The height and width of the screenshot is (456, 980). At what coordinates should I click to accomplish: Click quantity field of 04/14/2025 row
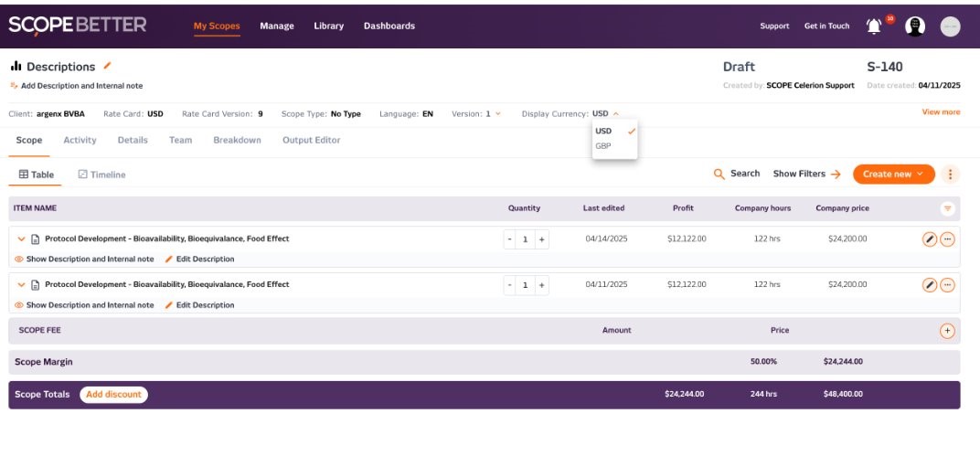(526, 239)
